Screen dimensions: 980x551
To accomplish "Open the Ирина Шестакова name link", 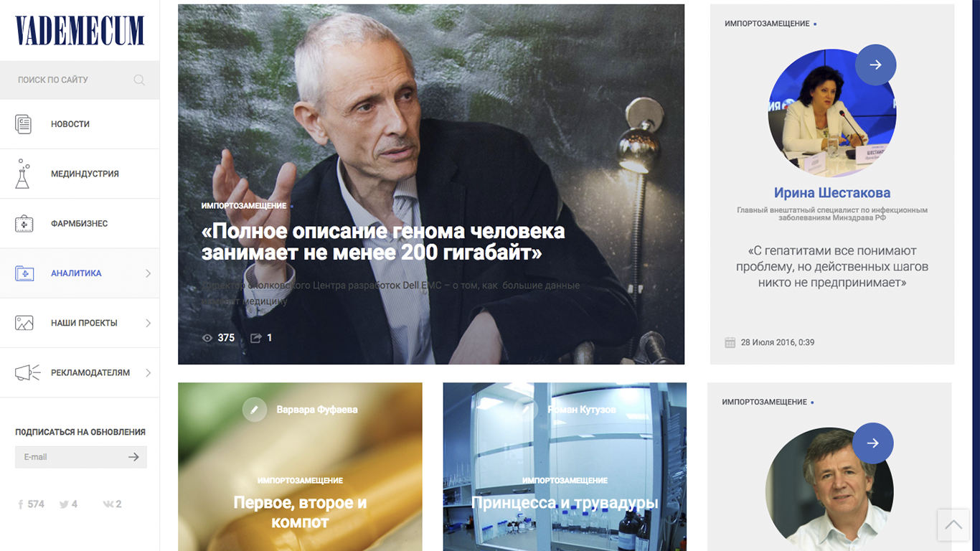I will point(832,192).
